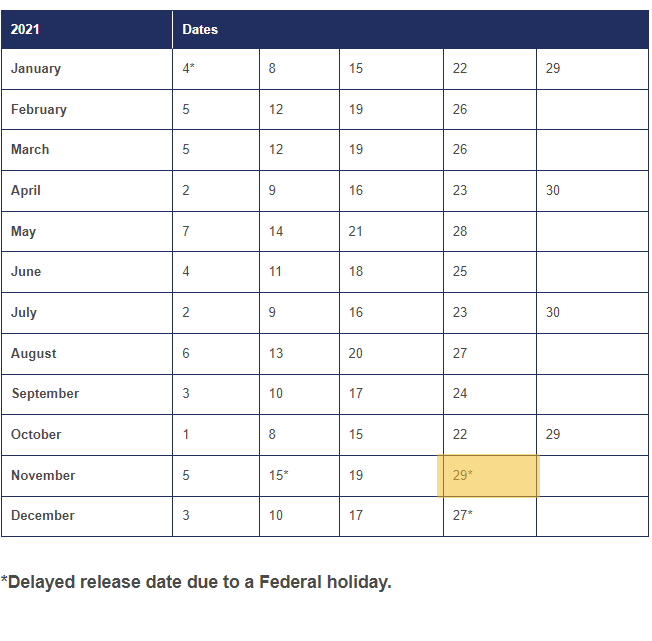Select the December month label
Screen dimensions: 652x641
[43, 515]
